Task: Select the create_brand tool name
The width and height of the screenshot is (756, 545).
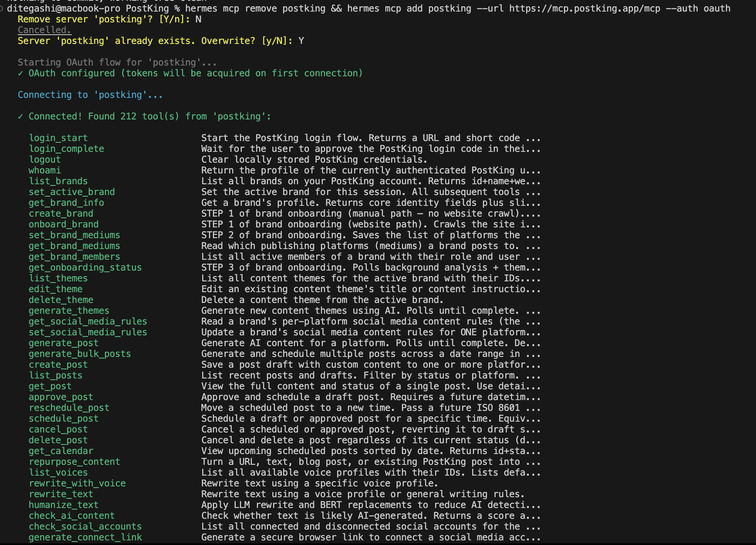Action: (61, 214)
